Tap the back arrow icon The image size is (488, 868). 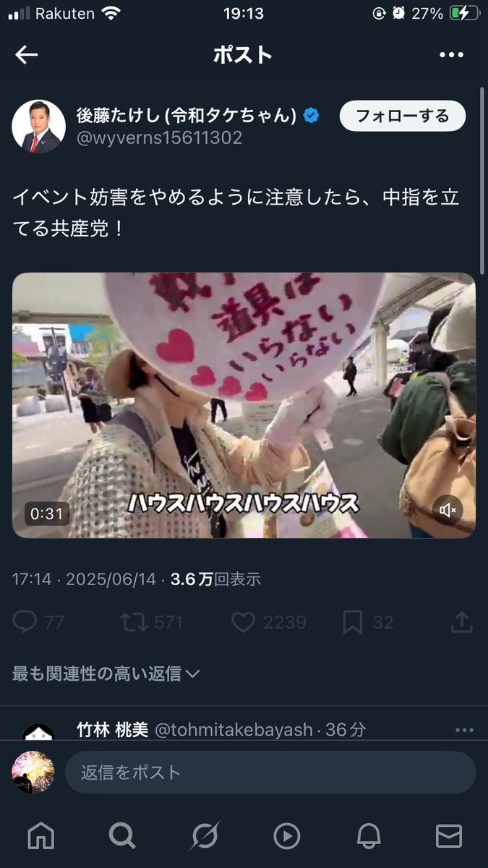tap(27, 55)
